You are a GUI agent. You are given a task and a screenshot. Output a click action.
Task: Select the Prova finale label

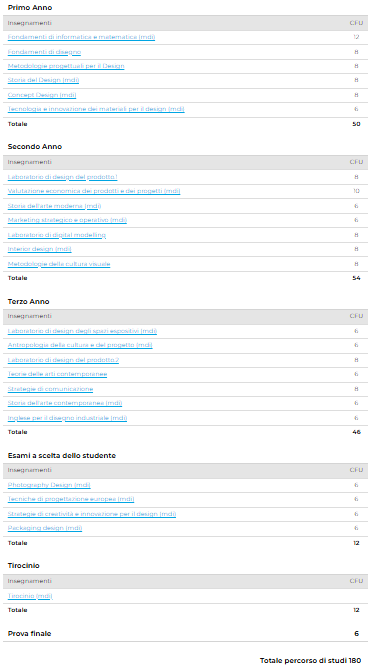pos(29,634)
